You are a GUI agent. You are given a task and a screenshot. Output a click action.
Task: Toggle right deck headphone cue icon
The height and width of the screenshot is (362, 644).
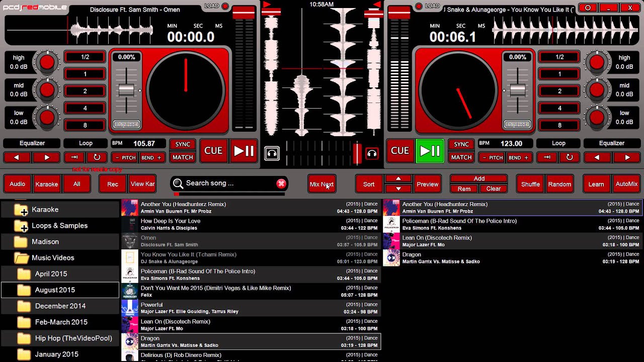pos(372,153)
